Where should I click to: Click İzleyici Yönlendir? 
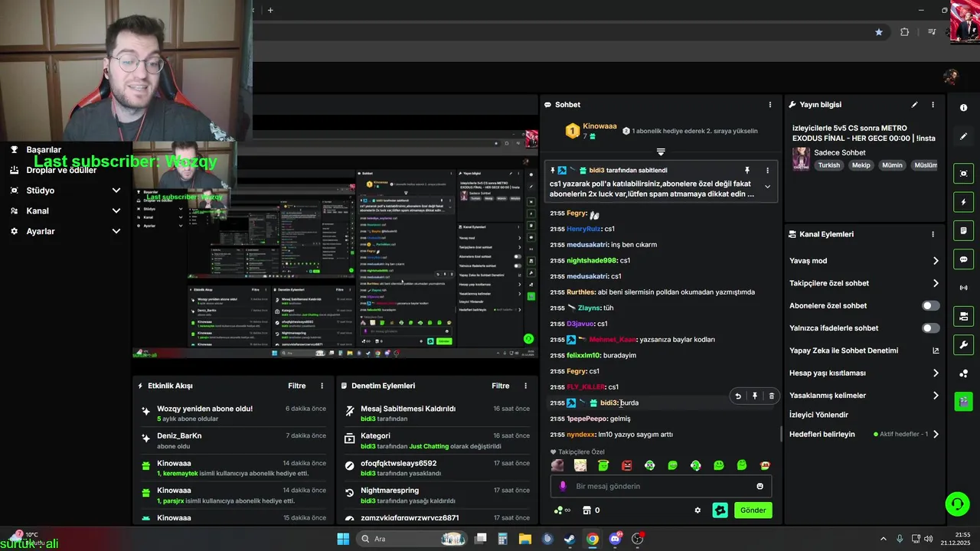click(x=818, y=415)
